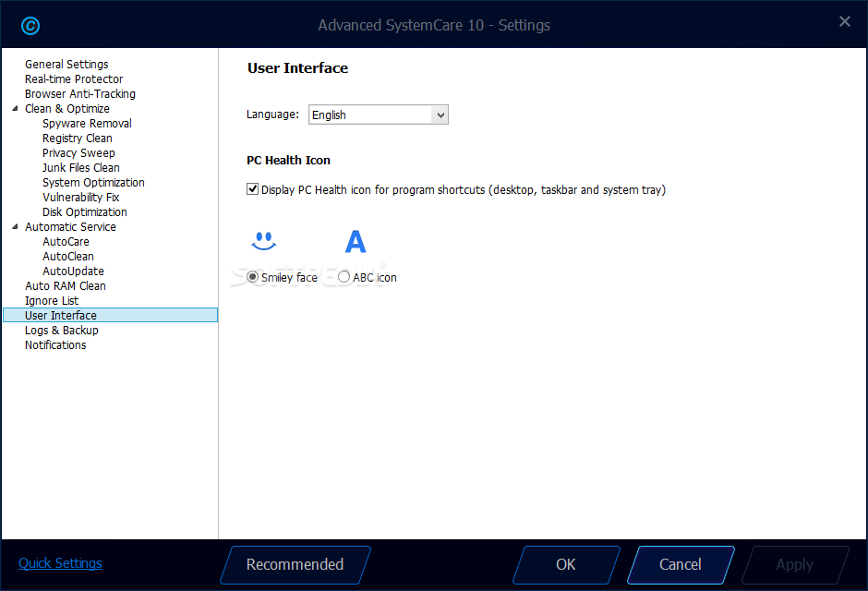Select the Automatic Service category
Viewport: 868px width, 591px height.
point(70,227)
